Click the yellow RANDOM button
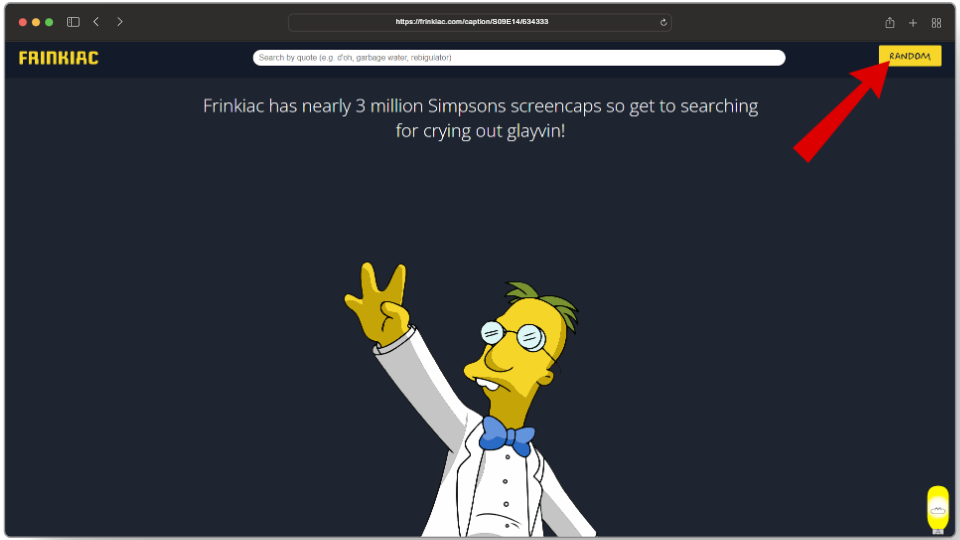The height and width of the screenshot is (540, 960). tap(910, 56)
